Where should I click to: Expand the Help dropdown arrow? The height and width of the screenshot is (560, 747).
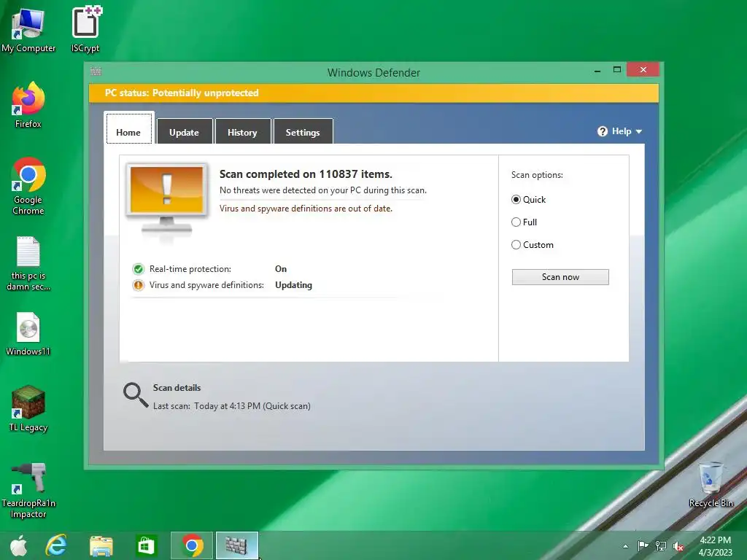click(x=639, y=132)
